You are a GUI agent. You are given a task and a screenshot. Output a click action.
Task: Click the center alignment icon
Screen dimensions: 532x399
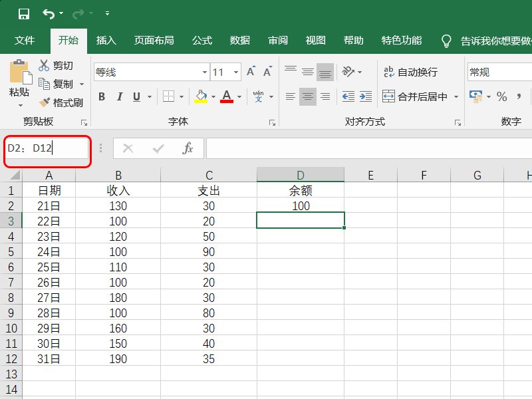tap(307, 96)
